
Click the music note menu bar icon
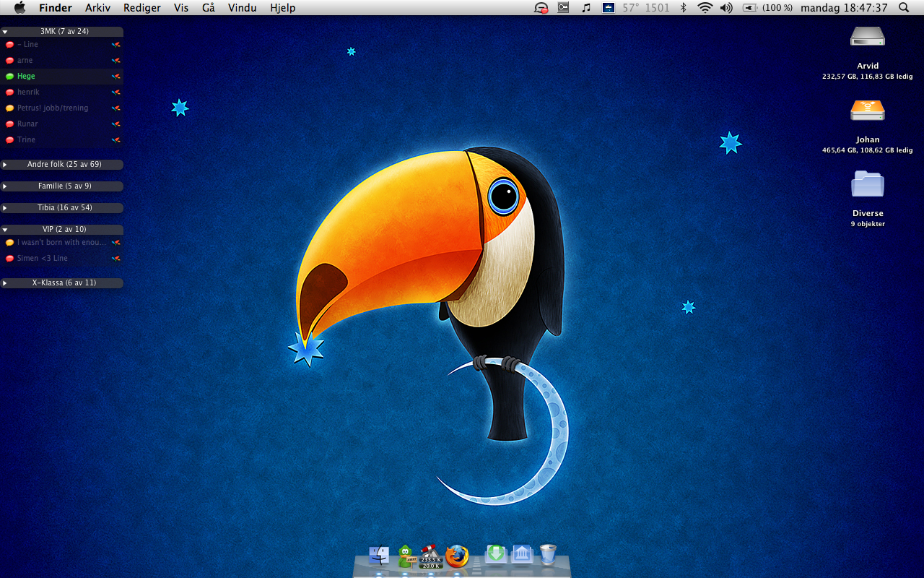click(586, 8)
